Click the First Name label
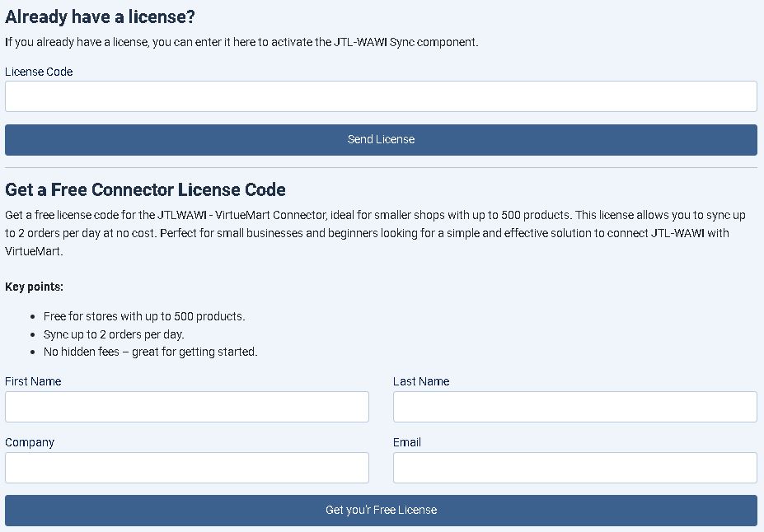764x532 pixels. coord(33,381)
